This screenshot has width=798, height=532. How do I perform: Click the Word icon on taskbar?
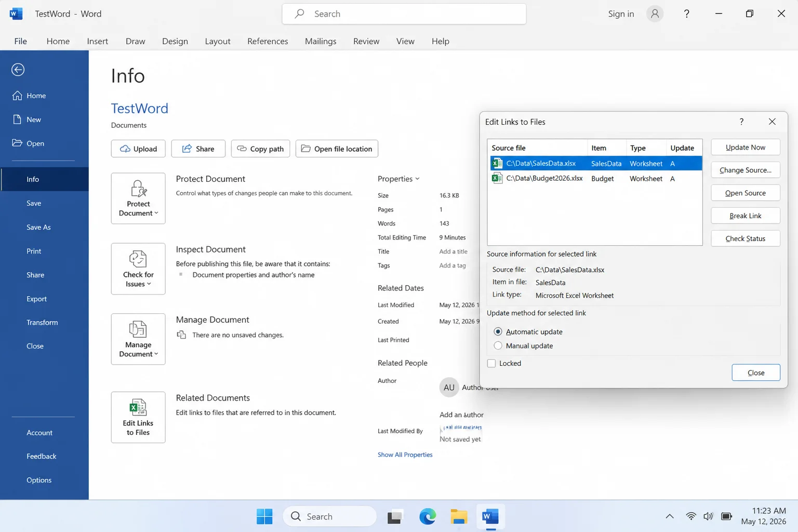pos(490,516)
